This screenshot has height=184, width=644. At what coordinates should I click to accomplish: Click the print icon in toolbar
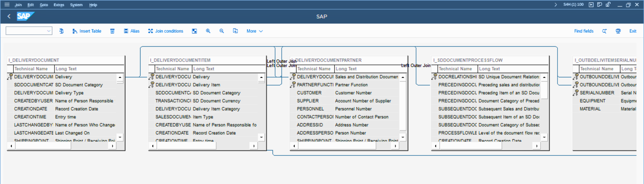(618, 31)
